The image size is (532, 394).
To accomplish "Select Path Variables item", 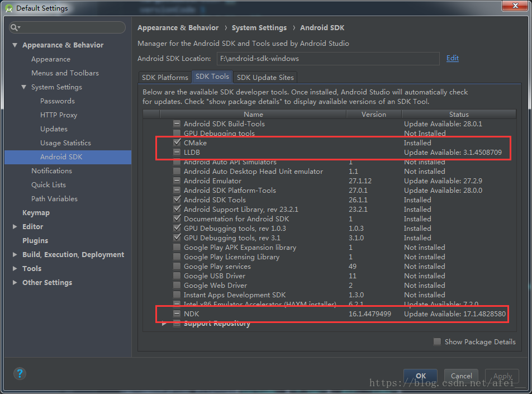I will (x=54, y=199).
